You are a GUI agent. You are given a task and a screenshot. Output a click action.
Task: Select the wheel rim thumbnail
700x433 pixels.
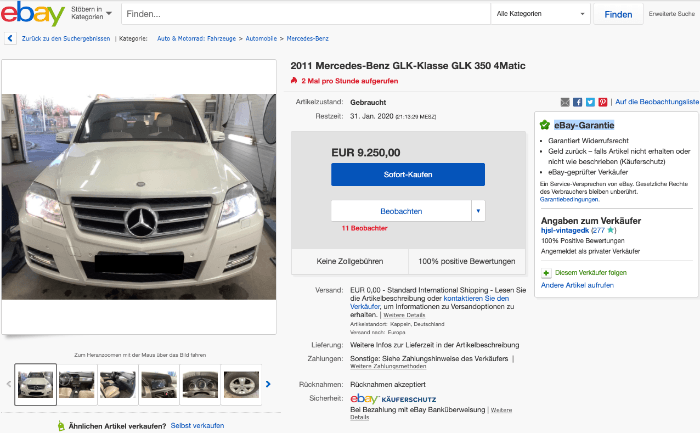241,384
